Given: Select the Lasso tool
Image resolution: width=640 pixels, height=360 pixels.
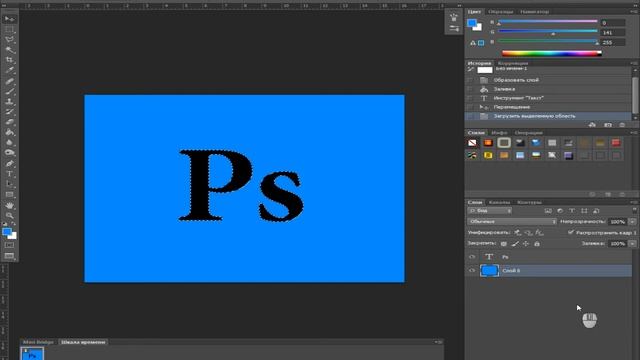Looking at the screenshot, I should point(9,40).
